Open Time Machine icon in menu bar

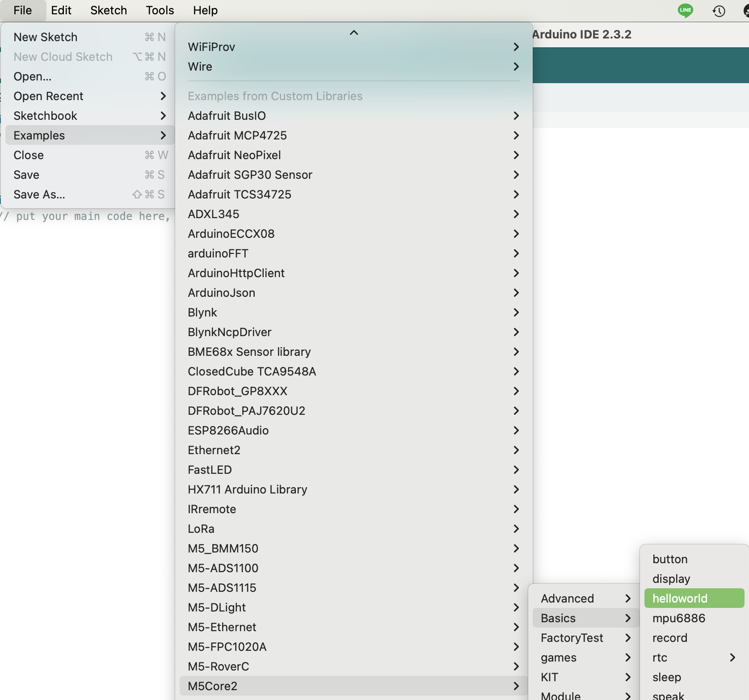[719, 11]
